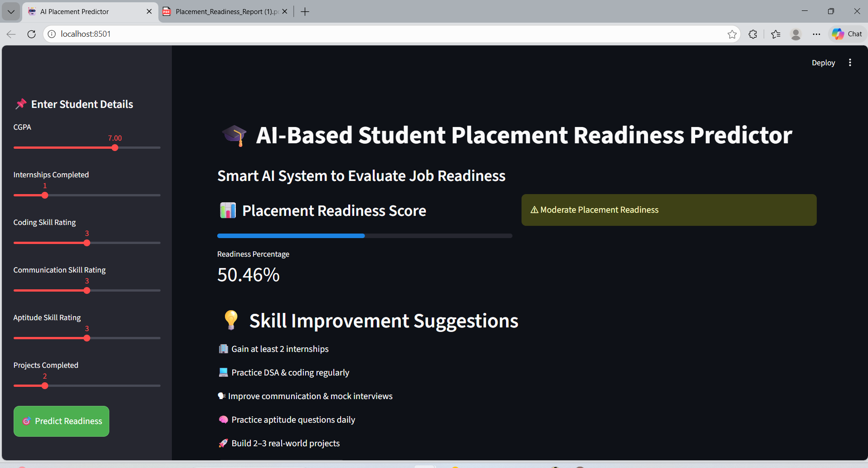This screenshot has width=868, height=468.
Task: Open a new browser tab
Action: (305, 11)
